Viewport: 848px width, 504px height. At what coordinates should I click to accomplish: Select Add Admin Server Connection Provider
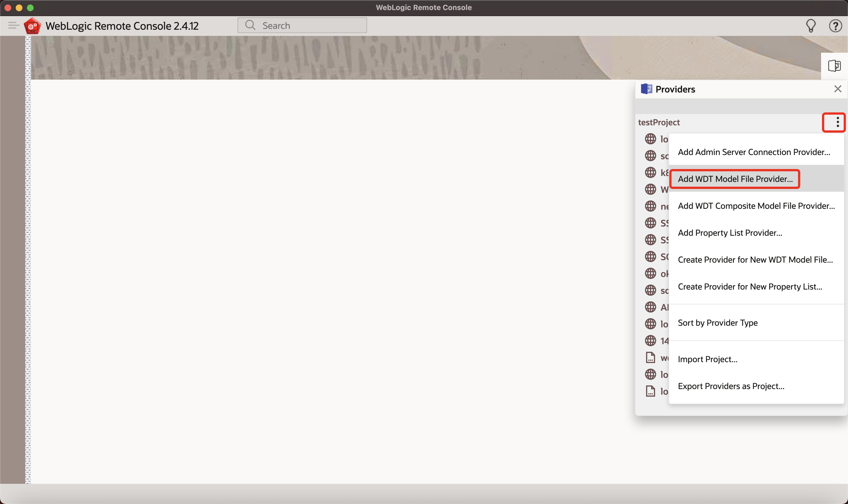[x=753, y=152]
